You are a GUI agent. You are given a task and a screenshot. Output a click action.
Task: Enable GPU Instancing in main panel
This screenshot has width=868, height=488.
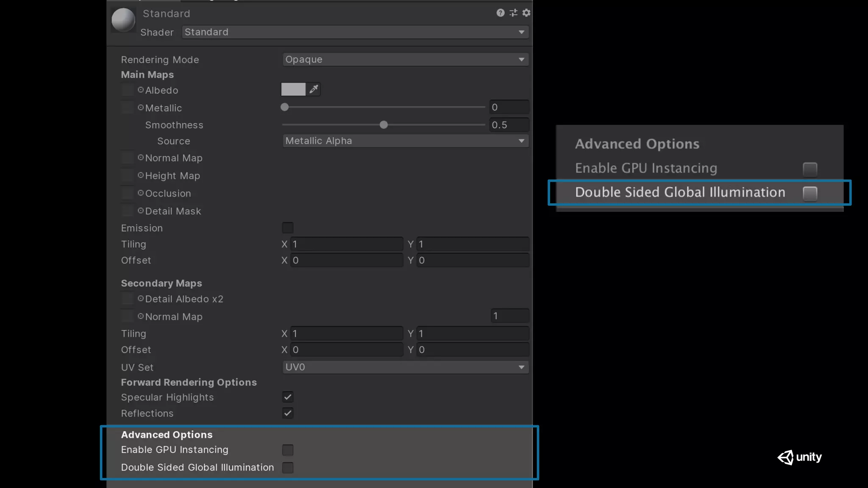(288, 450)
